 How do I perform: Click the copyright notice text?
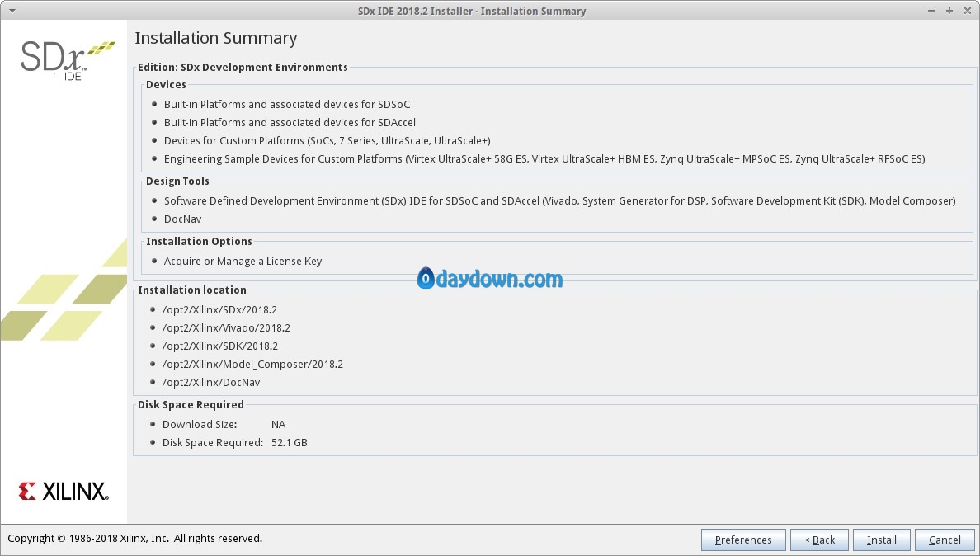click(135, 538)
